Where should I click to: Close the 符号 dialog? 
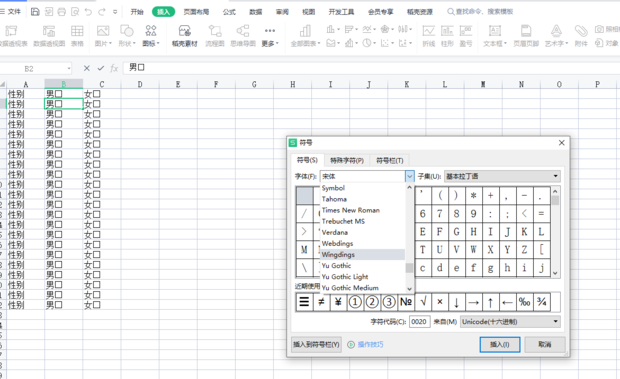pos(561,143)
